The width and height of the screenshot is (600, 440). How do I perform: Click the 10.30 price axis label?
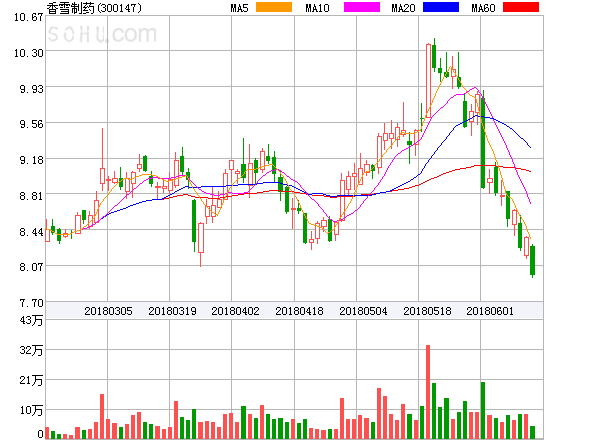click(29, 53)
